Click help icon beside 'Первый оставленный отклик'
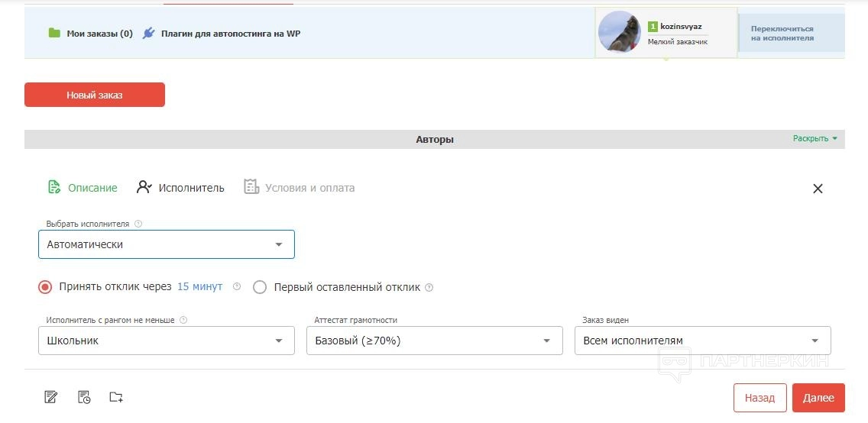Image resolution: width=868 pixels, height=423 pixels. pos(429,288)
